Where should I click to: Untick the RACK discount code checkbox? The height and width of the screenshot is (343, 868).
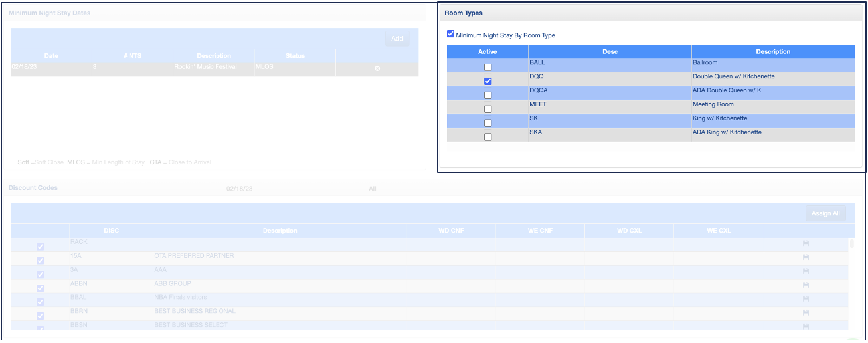click(40, 247)
